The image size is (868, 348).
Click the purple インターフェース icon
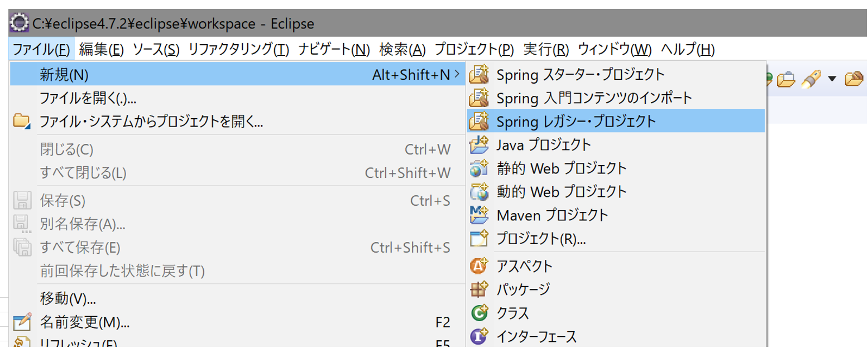(479, 336)
